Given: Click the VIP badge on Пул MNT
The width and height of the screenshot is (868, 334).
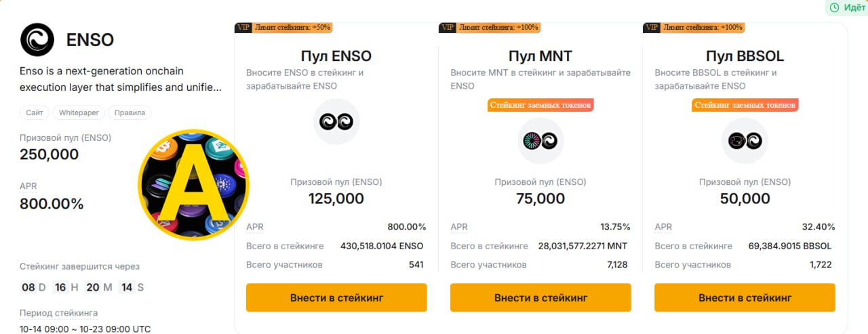Looking at the screenshot, I should point(448,28).
